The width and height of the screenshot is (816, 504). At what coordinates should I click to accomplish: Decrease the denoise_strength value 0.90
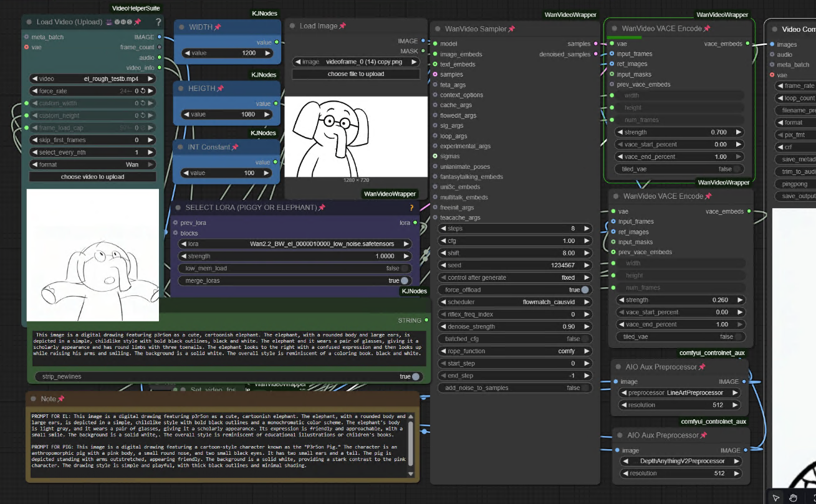point(443,326)
